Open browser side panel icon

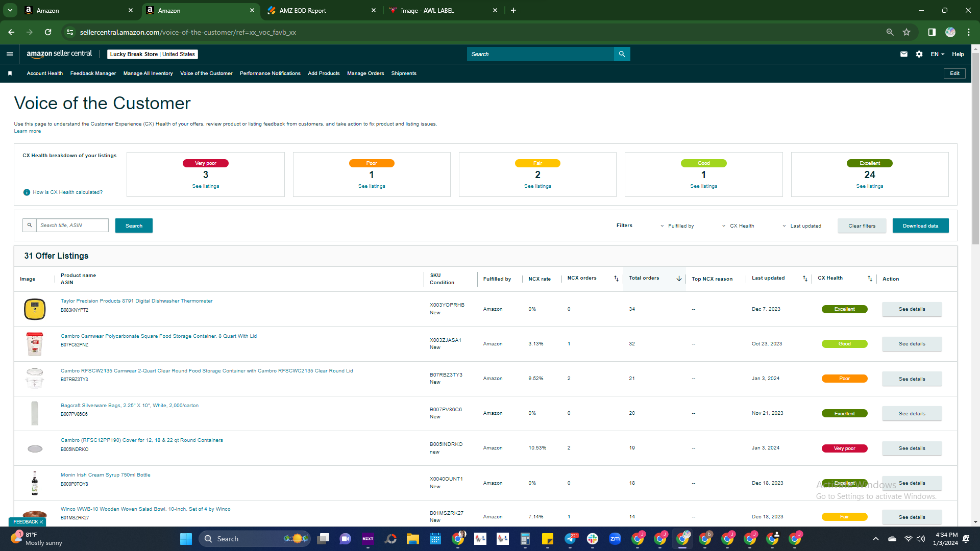click(932, 32)
